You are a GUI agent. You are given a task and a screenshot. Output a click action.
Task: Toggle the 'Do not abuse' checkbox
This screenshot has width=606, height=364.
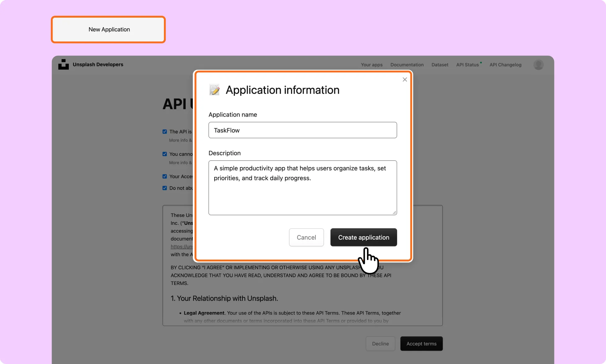coord(165,188)
